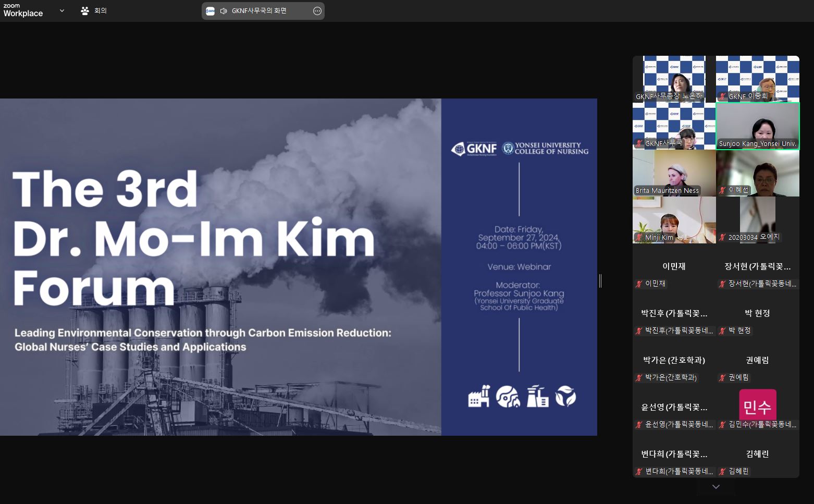
Task: Click the meeting people icon
Action: (x=85, y=10)
